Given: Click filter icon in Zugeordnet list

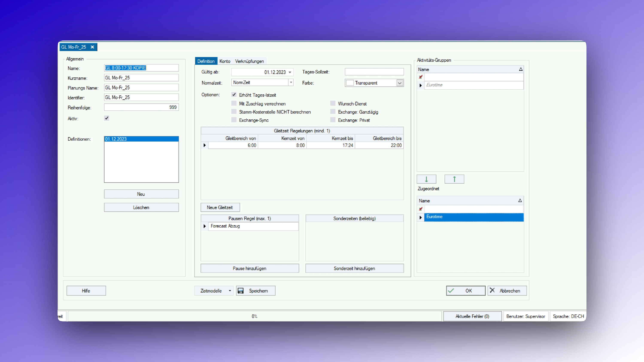Looking at the screenshot, I should pos(421,209).
